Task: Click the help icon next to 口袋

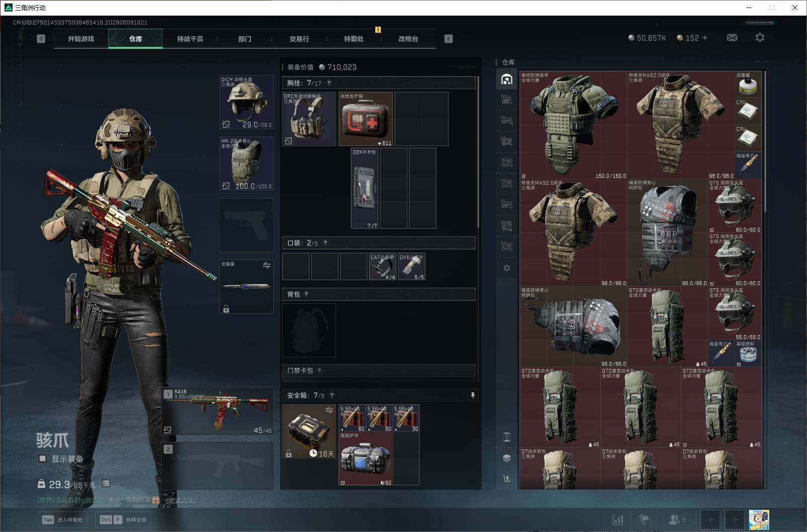Action: click(325, 243)
